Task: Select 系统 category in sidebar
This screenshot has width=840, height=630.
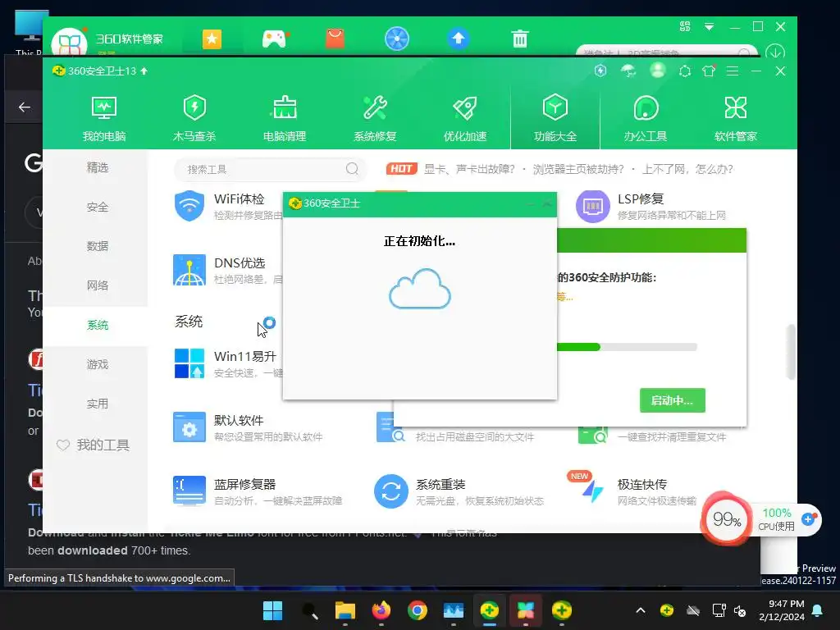Action: point(97,325)
